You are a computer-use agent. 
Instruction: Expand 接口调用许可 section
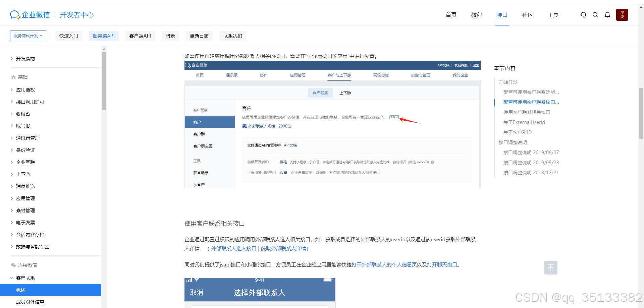[30, 102]
